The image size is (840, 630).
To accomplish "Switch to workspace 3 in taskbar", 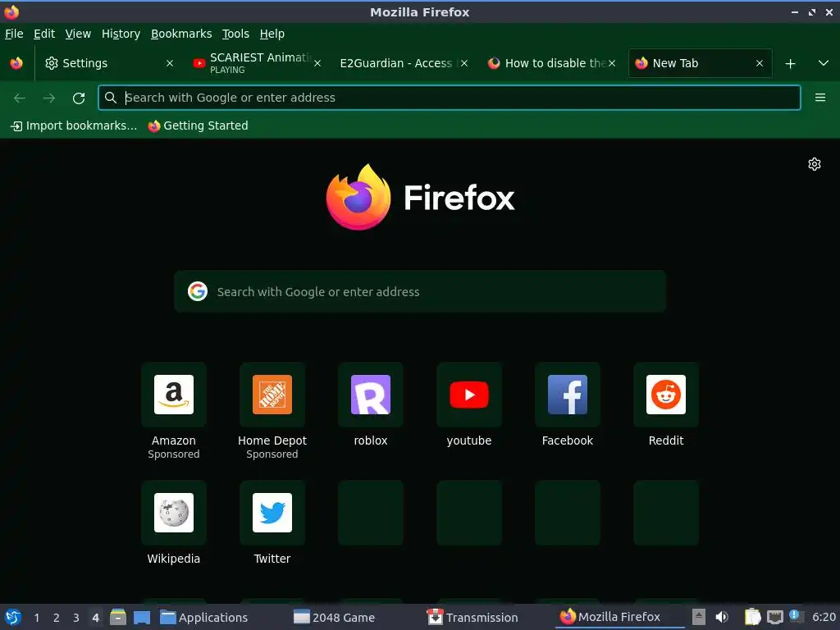I will pyautogui.click(x=76, y=618).
